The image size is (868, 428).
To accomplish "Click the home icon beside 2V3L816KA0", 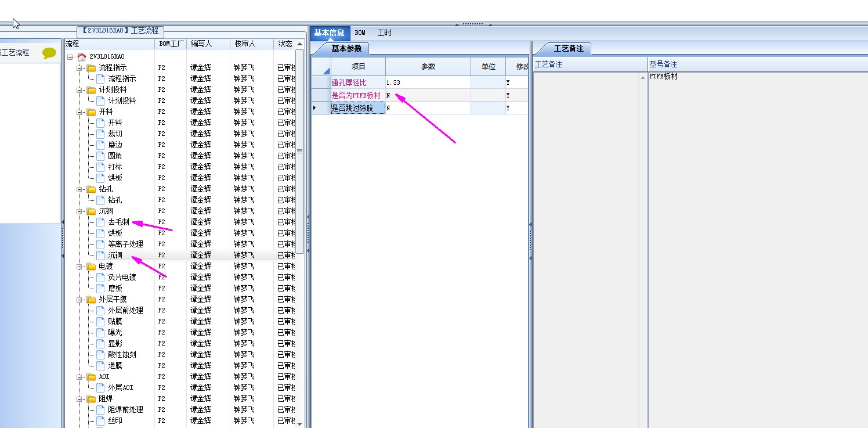I will (x=82, y=56).
